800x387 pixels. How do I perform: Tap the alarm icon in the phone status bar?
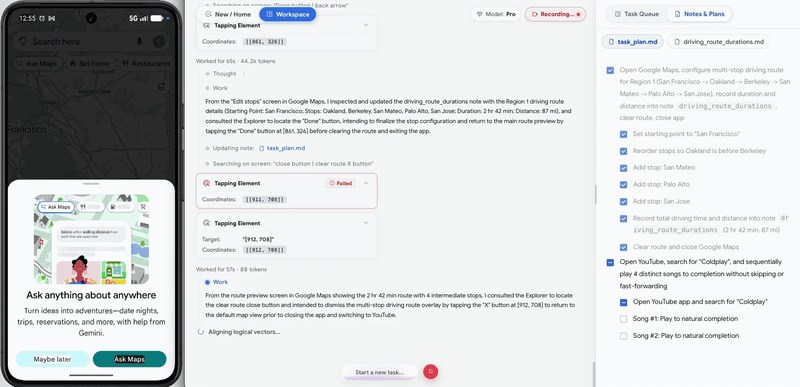click(41, 18)
